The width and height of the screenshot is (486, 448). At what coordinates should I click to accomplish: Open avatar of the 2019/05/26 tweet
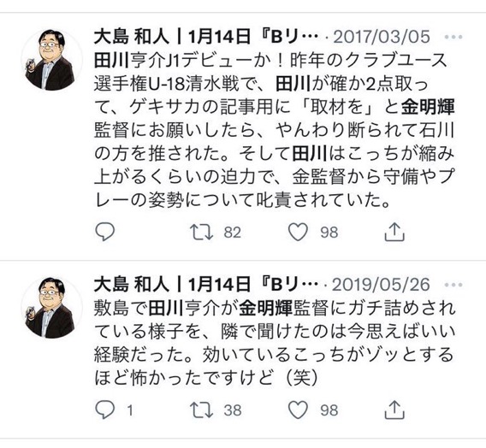[51, 308]
